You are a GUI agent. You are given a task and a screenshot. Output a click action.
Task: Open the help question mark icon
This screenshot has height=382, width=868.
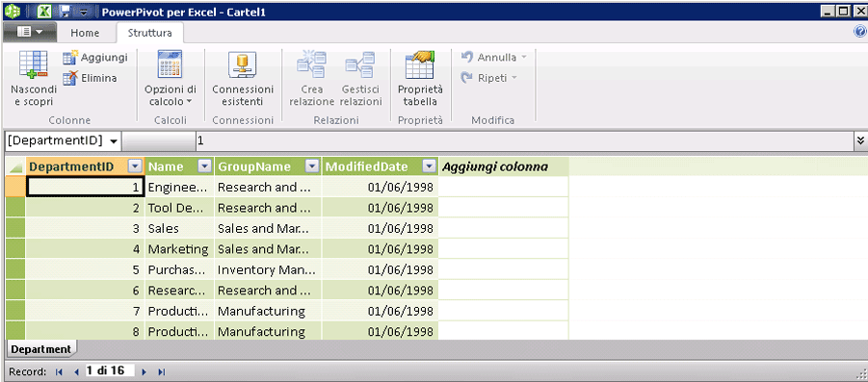coord(859,32)
